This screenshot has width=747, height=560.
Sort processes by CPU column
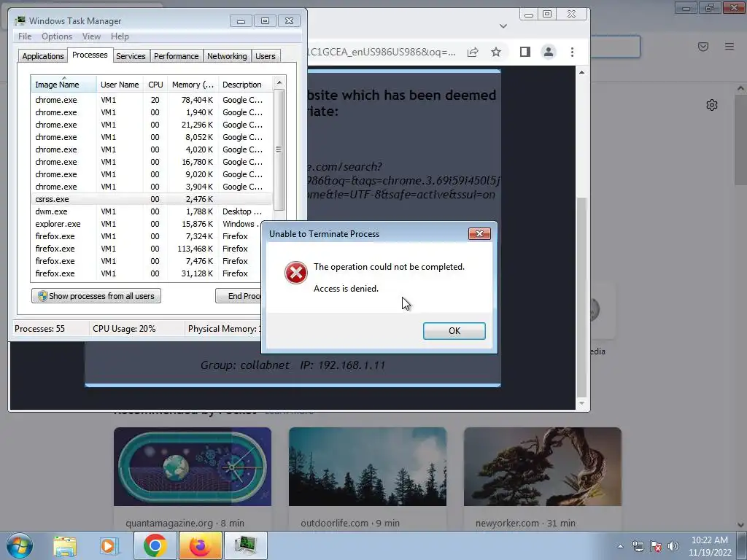[x=155, y=85]
